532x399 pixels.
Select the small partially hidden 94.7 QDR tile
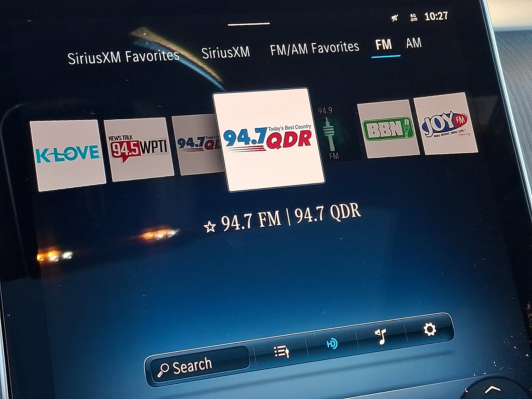(197, 145)
